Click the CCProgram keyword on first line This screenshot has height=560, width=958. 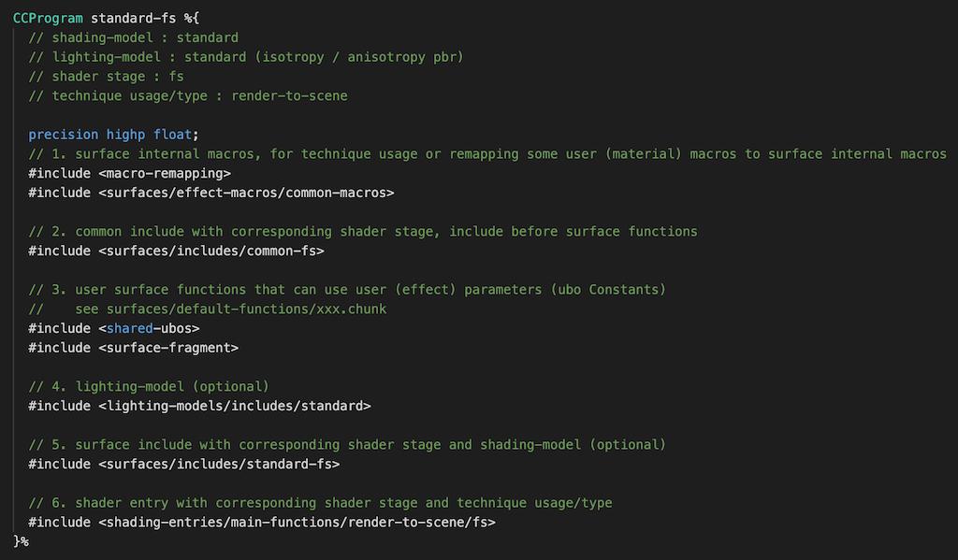click(48, 19)
